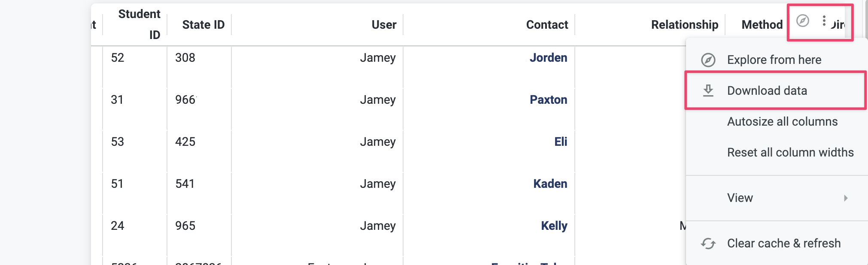Expand the View submenu arrow
Image resolution: width=868 pixels, height=265 pixels.
coord(845,198)
